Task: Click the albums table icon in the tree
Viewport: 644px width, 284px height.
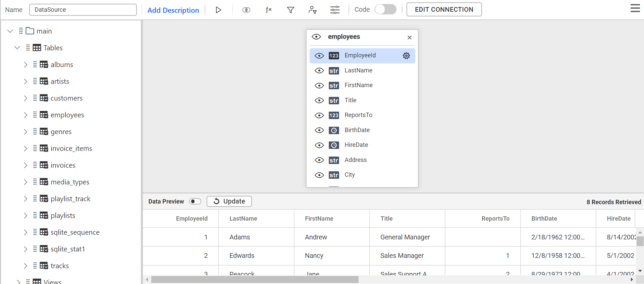Action: (44, 64)
